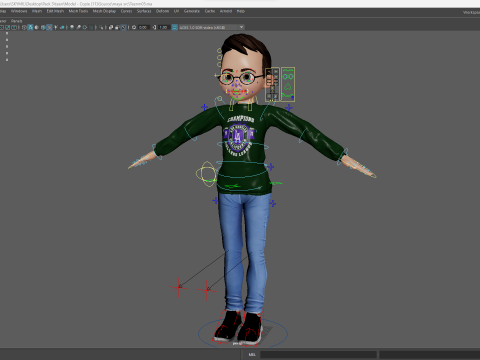The width and height of the screenshot is (480, 360).
Task: Toggle X-Ray display icon
Action: click(111, 27)
